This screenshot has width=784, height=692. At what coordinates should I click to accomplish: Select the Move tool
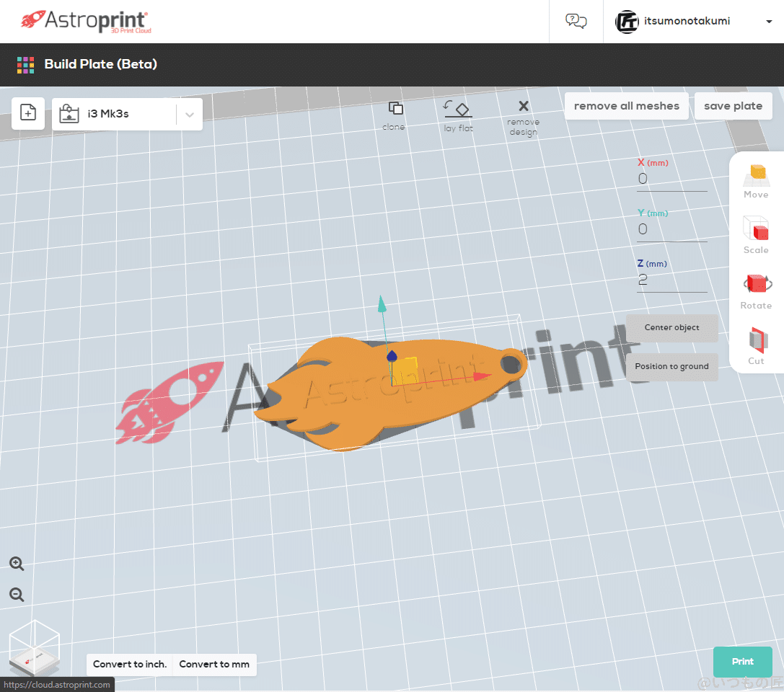click(756, 179)
